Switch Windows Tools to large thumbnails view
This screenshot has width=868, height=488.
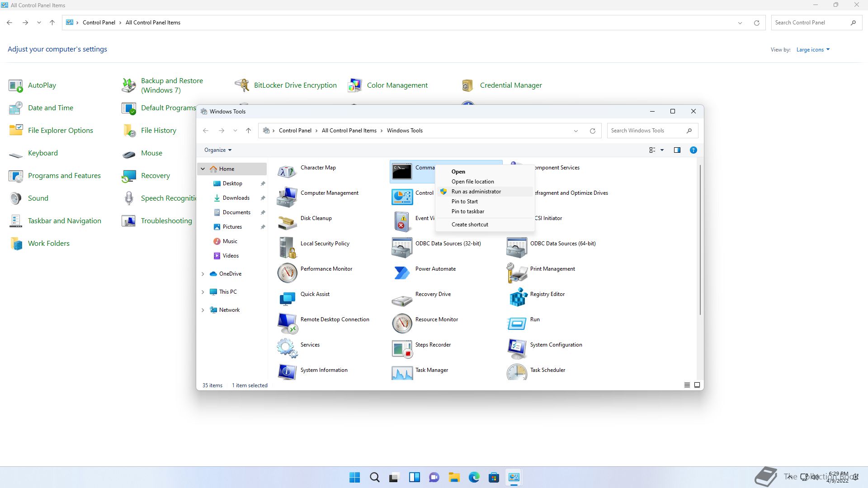coord(697,385)
